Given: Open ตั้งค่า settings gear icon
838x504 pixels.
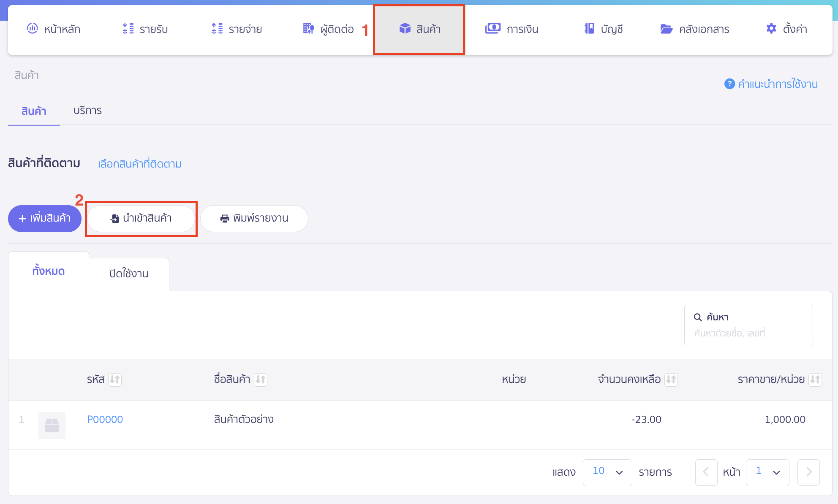Looking at the screenshot, I should 771,28.
